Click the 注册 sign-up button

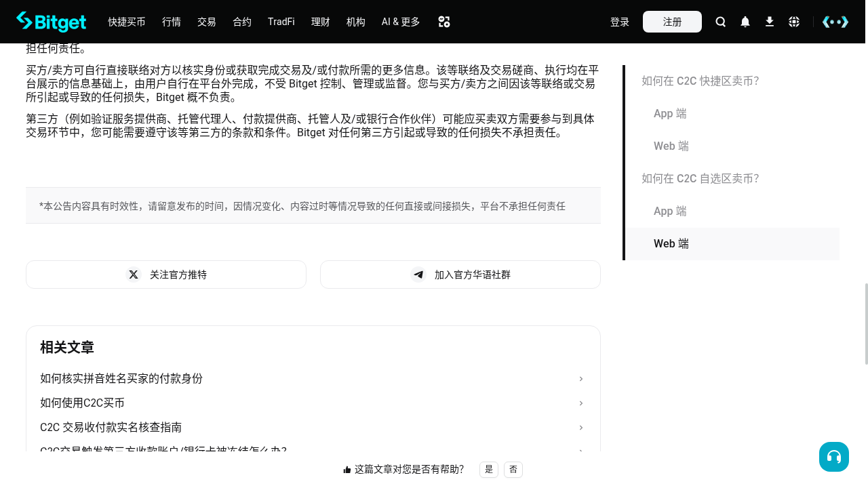672,22
